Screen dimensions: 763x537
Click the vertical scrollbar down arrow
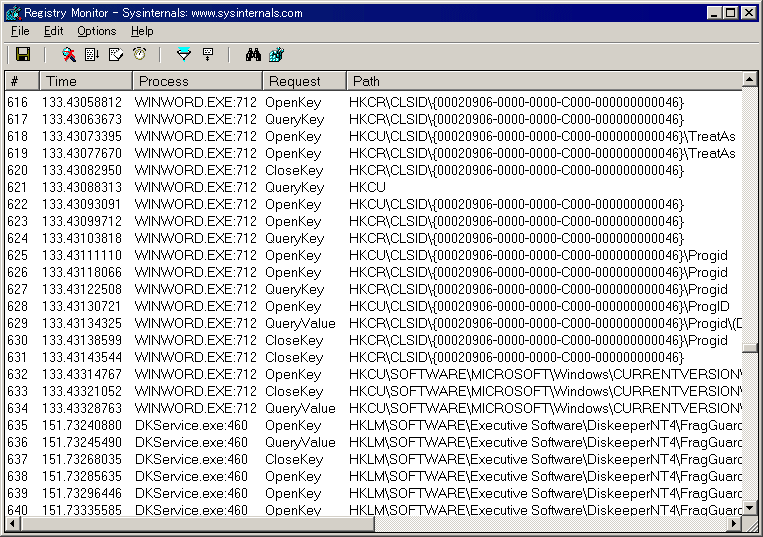pos(749,508)
